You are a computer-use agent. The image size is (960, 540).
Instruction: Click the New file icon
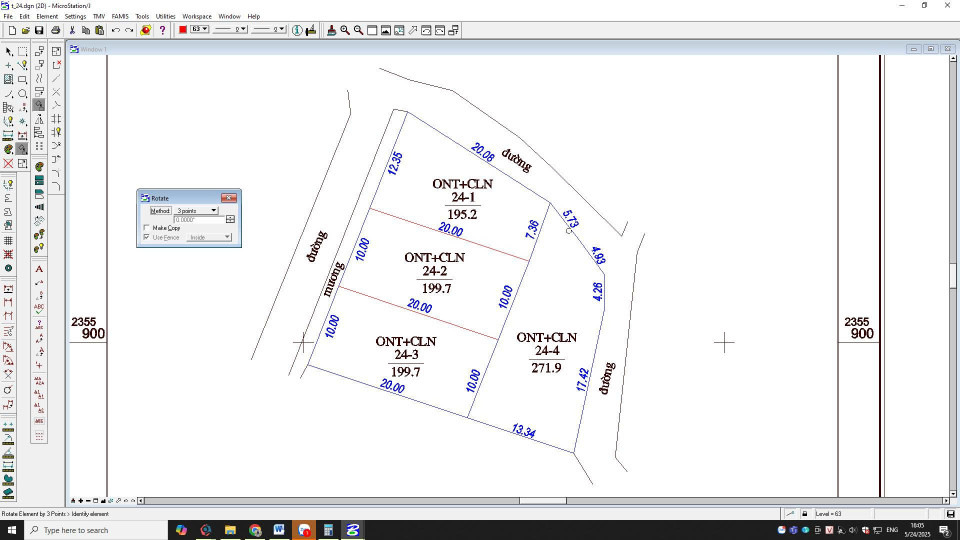pos(12,31)
